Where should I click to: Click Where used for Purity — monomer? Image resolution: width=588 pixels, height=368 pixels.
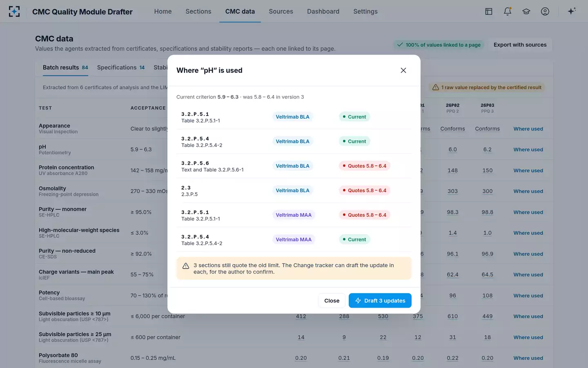tap(528, 212)
